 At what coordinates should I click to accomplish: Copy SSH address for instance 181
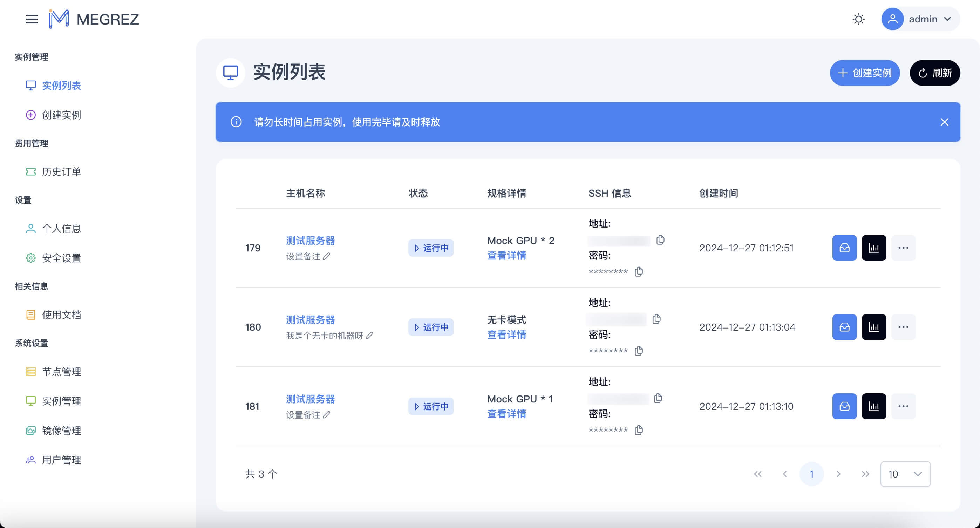(658, 398)
